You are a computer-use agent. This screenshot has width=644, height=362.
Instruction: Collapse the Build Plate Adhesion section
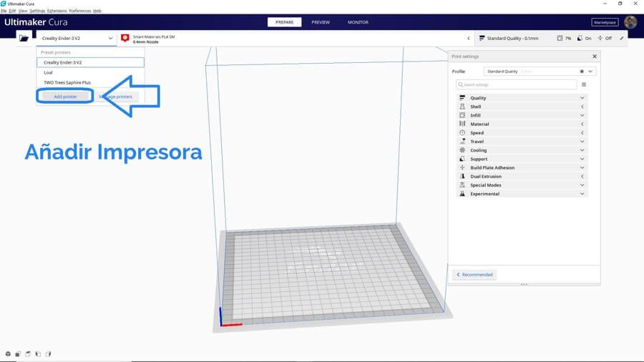click(x=582, y=167)
